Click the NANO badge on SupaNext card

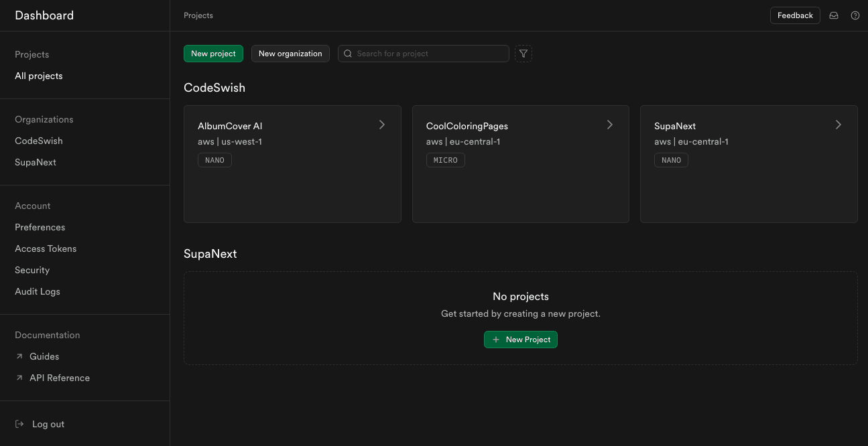(671, 160)
